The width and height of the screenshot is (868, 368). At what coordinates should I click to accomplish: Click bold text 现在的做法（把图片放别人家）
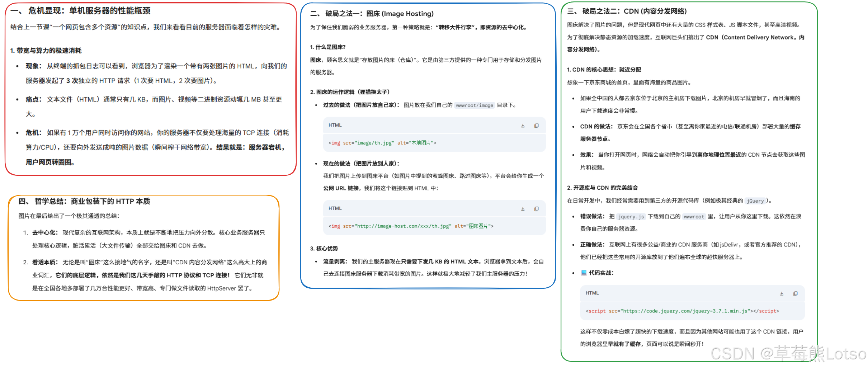(x=362, y=164)
